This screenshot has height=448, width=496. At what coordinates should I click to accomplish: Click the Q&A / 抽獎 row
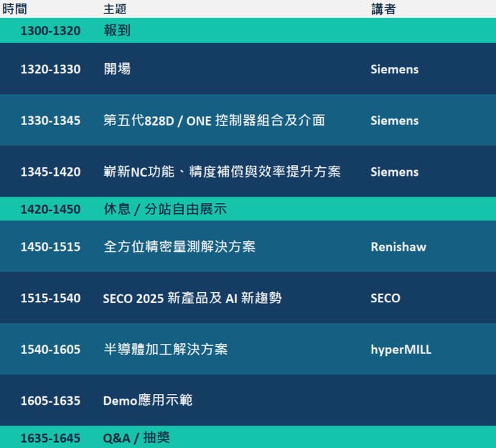pyautogui.click(x=248, y=437)
